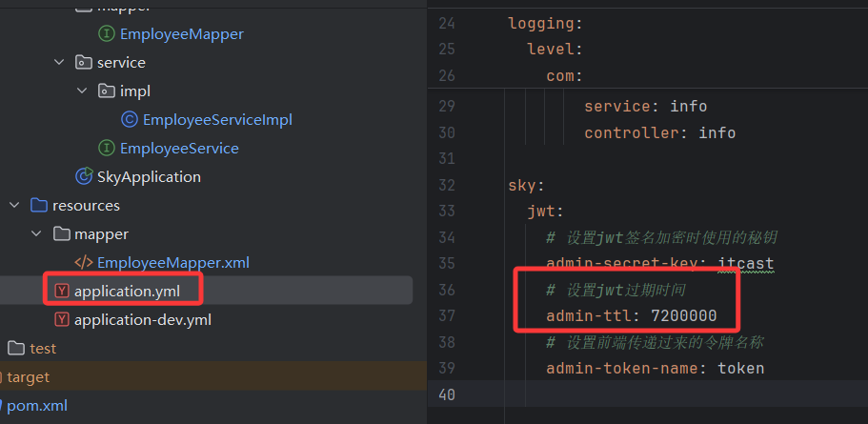
Task: Collapse the mapper folder under resources
Action: pyautogui.click(x=36, y=233)
